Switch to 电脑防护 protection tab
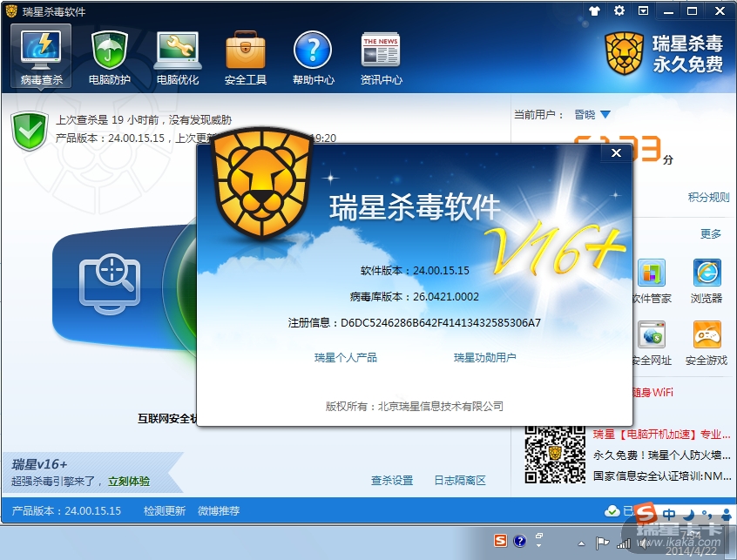The height and width of the screenshot is (560, 737). pyautogui.click(x=109, y=57)
